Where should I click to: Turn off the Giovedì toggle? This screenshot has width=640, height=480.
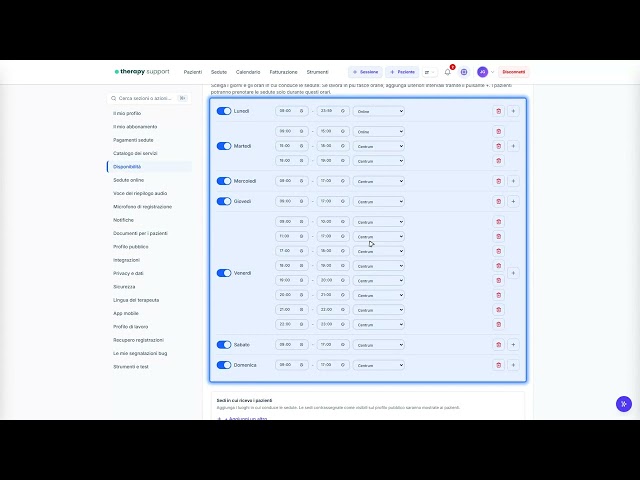224,201
